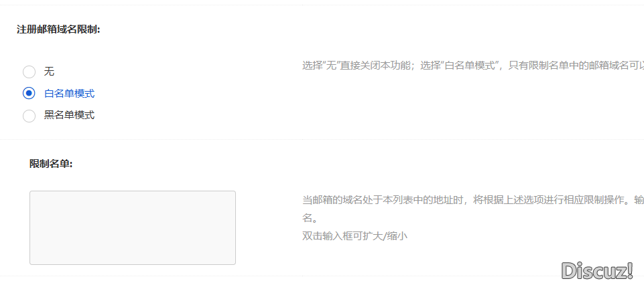This screenshot has height=287, width=644.
Task: Select the 黑名单模式 radio button circle
Action: (x=29, y=116)
